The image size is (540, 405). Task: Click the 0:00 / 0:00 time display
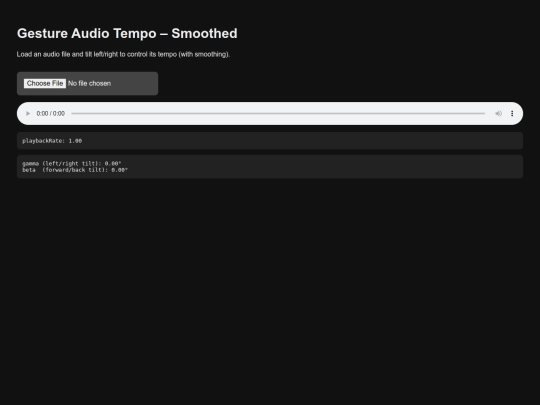click(51, 113)
